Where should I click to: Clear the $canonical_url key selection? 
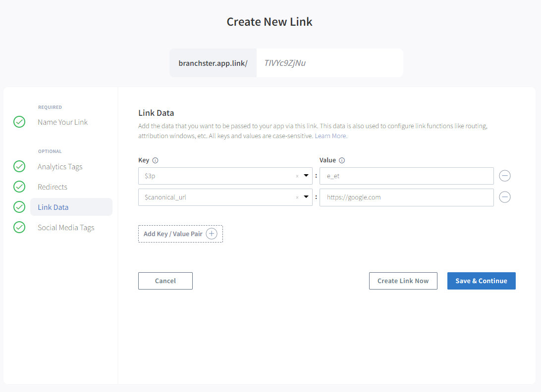click(297, 197)
